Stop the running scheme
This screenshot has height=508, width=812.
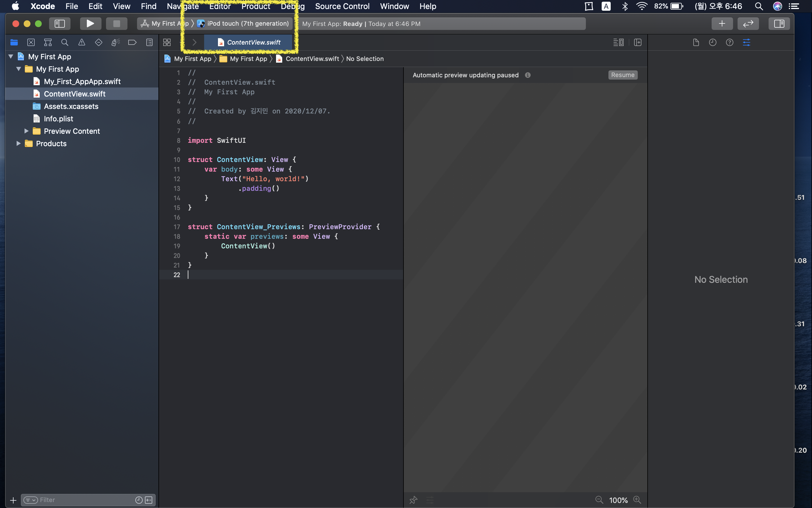116,23
